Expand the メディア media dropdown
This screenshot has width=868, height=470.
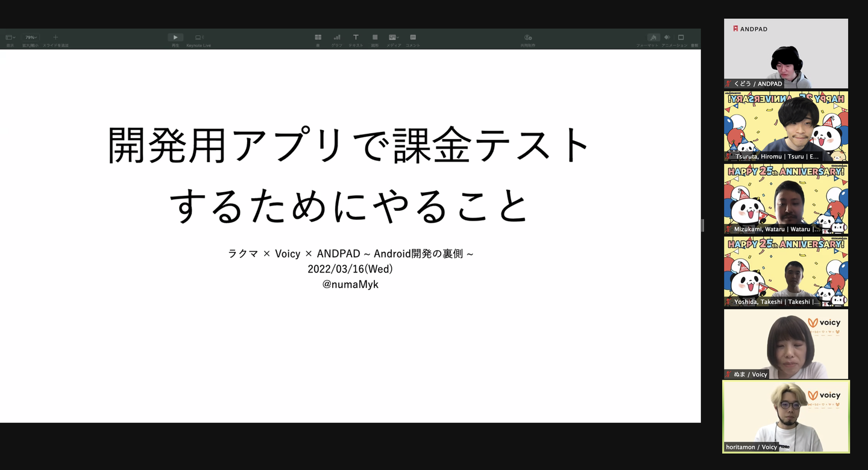click(x=394, y=37)
